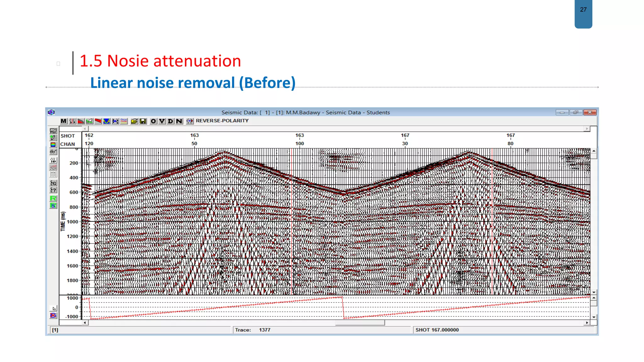Restore the Seismic Data window
The image size is (644, 362).
(x=576, y=112)
